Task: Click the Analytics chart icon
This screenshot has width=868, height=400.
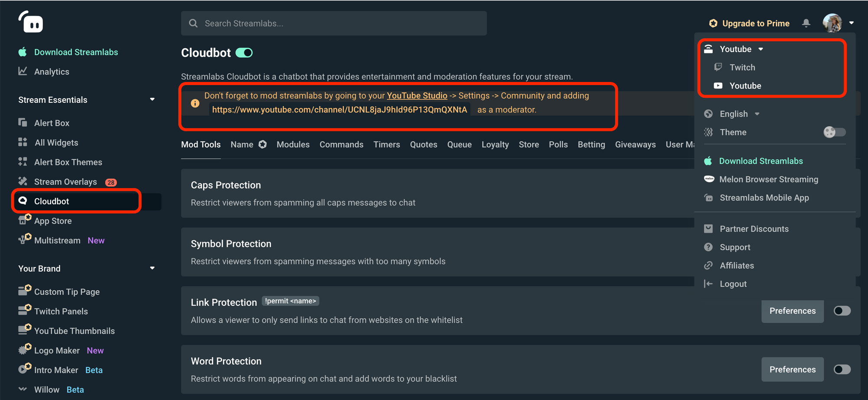Action: tap(23, 71)
